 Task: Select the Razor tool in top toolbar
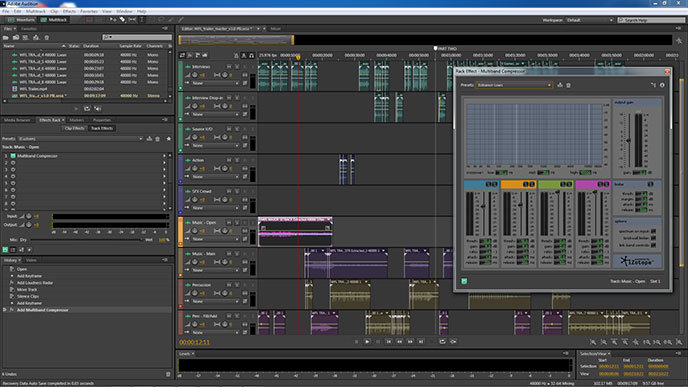click(x=122, y=20)
